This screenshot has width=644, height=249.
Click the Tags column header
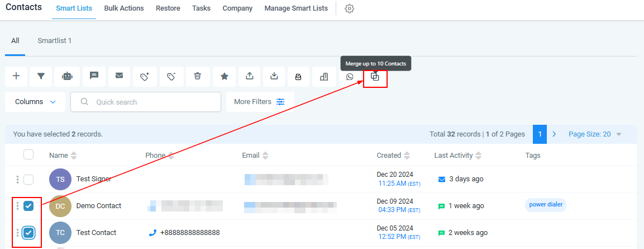533,156
